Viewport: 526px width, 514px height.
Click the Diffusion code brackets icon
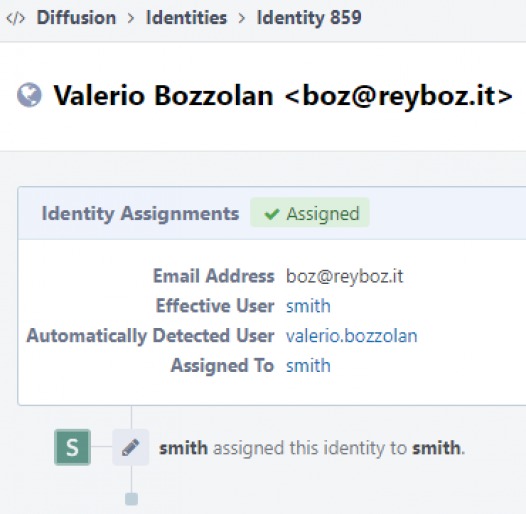[x=15, y=18]
